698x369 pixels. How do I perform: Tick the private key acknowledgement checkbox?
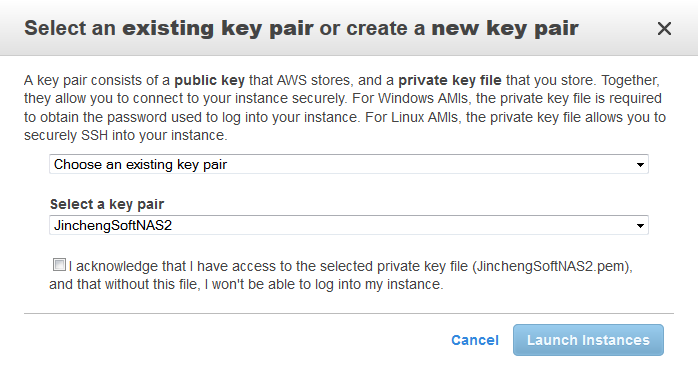59,264
